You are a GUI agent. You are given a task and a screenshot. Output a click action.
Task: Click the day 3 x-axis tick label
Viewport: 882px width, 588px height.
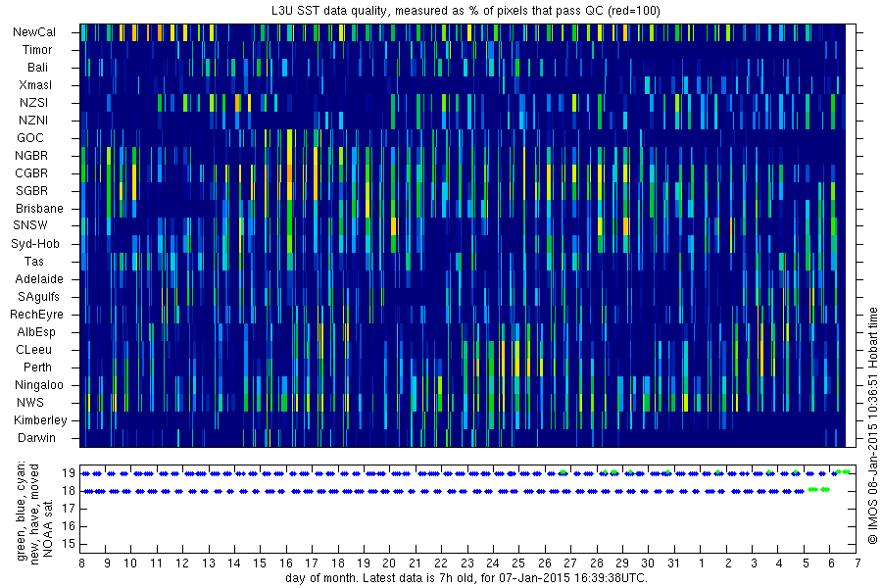(x=755, y=563)
